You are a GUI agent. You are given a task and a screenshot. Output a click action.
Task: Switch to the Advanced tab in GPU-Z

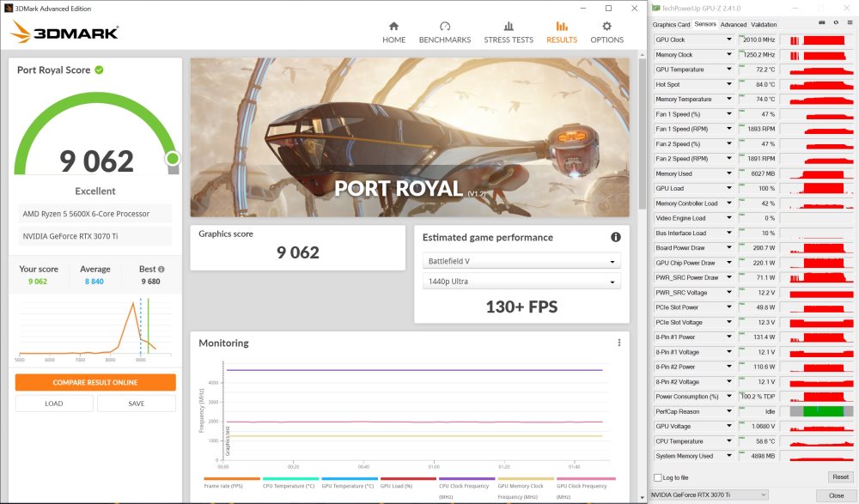pos(733,24)
